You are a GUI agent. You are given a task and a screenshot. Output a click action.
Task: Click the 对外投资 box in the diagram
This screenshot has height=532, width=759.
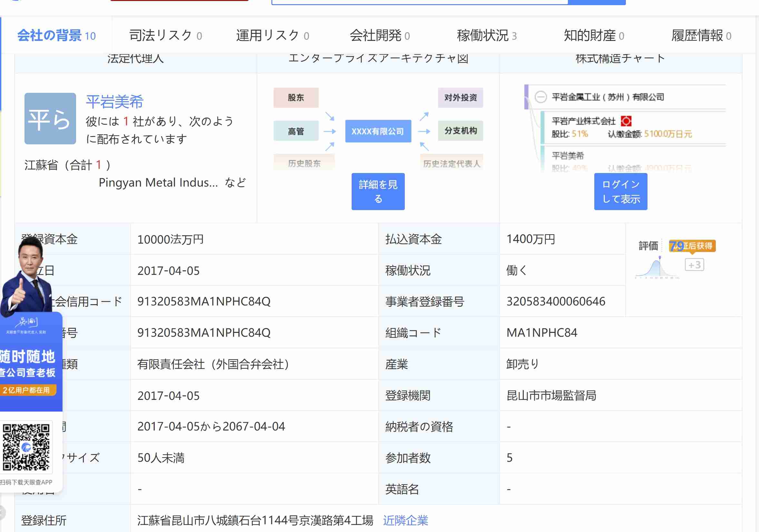[460, 98]
